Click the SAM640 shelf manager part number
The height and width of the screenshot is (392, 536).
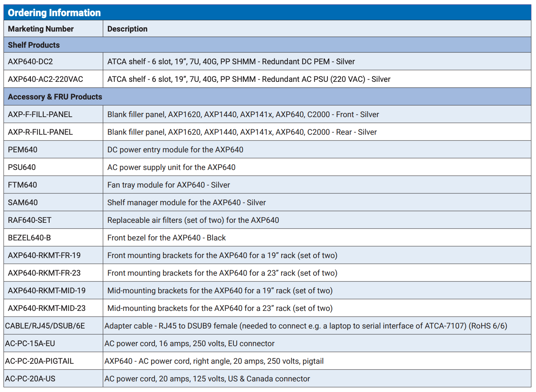point(23,203)
